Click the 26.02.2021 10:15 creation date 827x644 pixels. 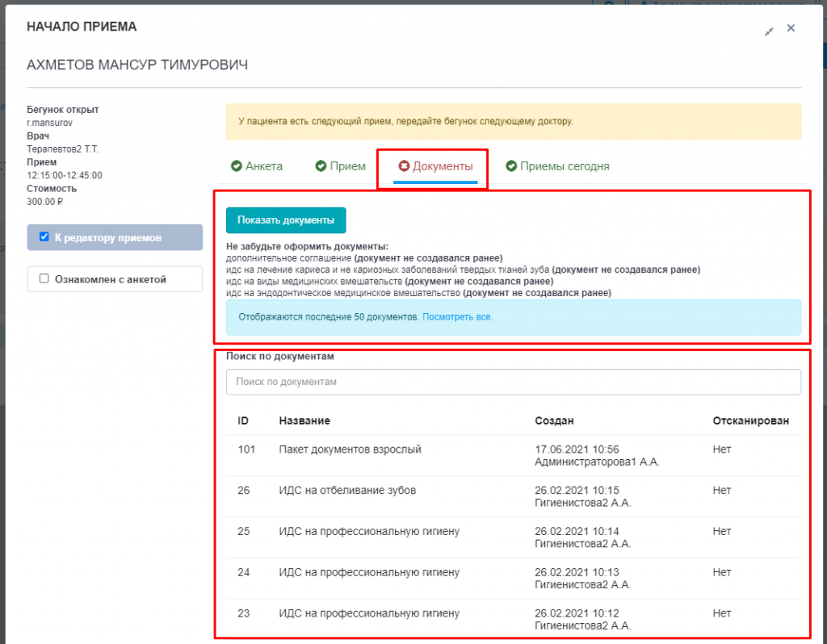pos(577,491)
